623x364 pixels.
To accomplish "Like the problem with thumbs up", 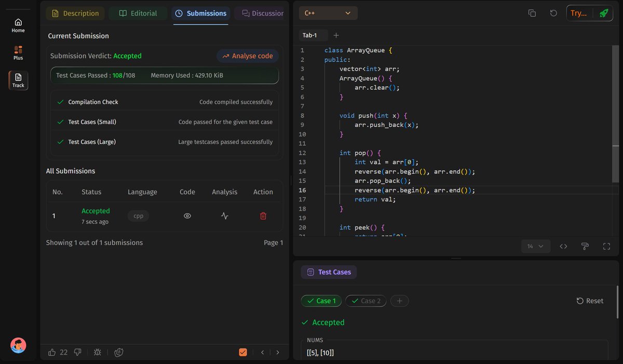I will click(x=52, y=352).
